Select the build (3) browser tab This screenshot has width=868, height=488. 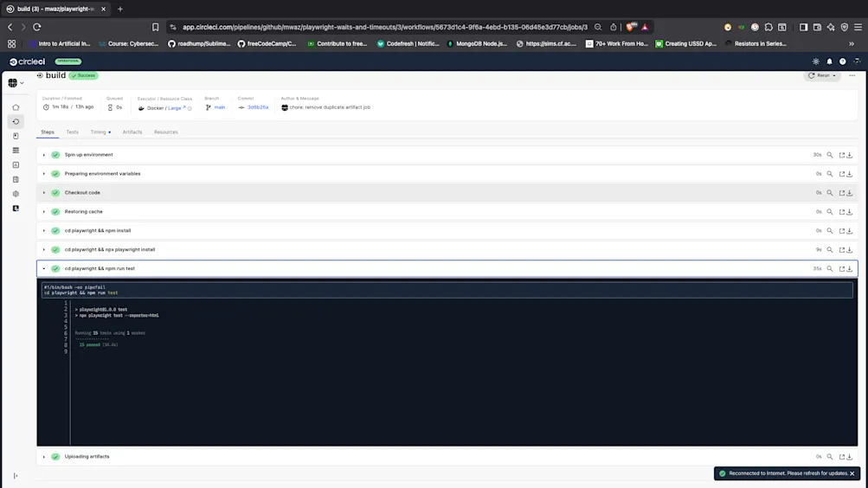[55, 9]
